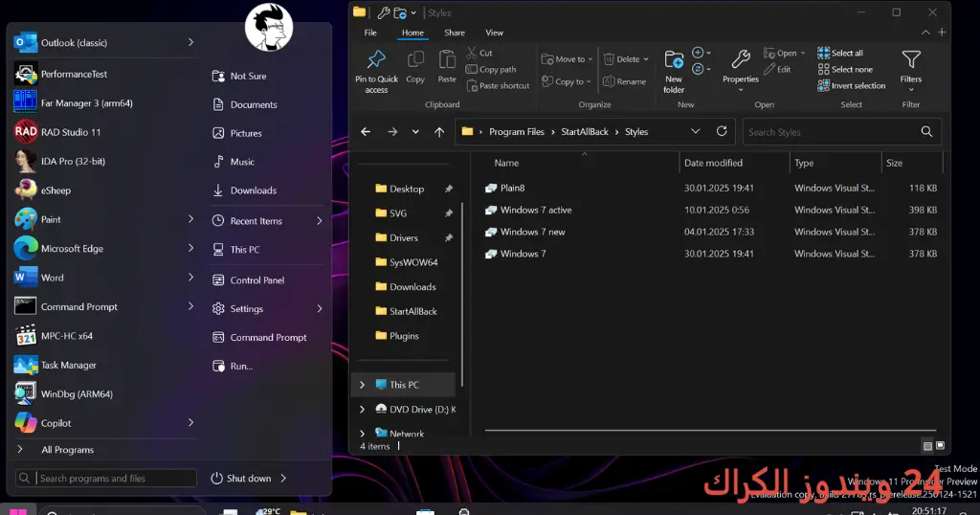Screen dimensions: 980x515
Task: Open IDA Pro (32-bit)
Action: coord(103,161)
